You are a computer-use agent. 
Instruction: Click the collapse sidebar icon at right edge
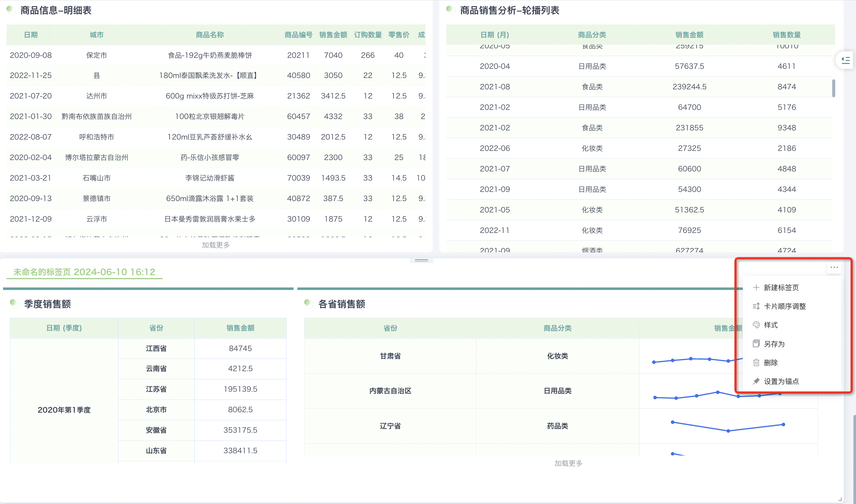845,60
